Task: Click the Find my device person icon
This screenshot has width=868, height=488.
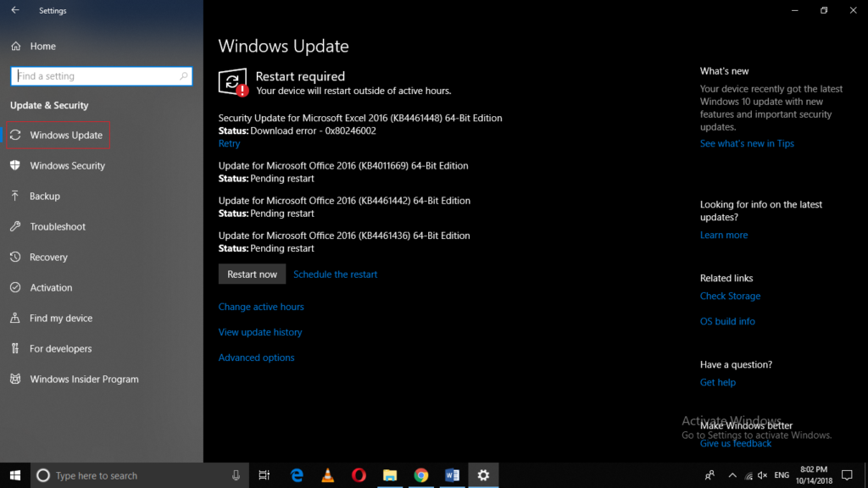Action: 15,319
